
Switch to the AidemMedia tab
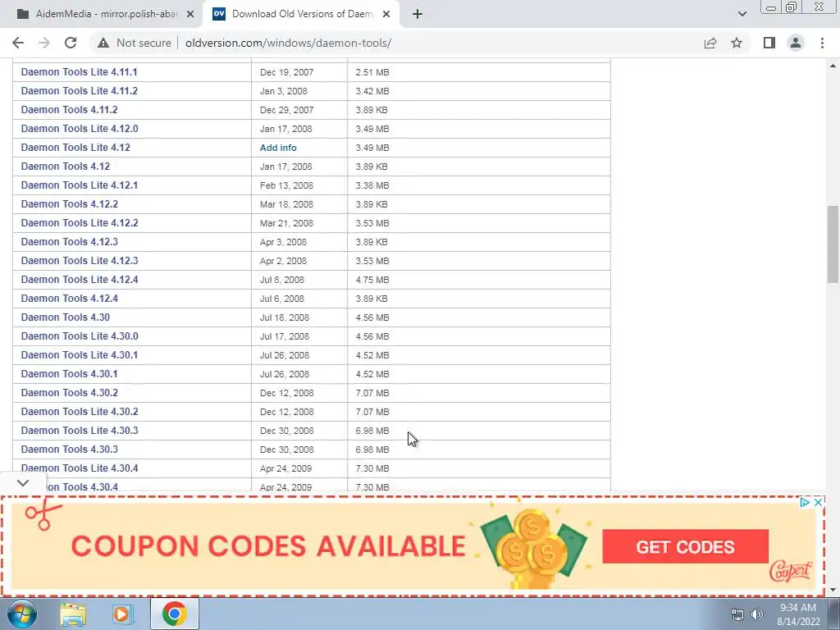(101, 15)
